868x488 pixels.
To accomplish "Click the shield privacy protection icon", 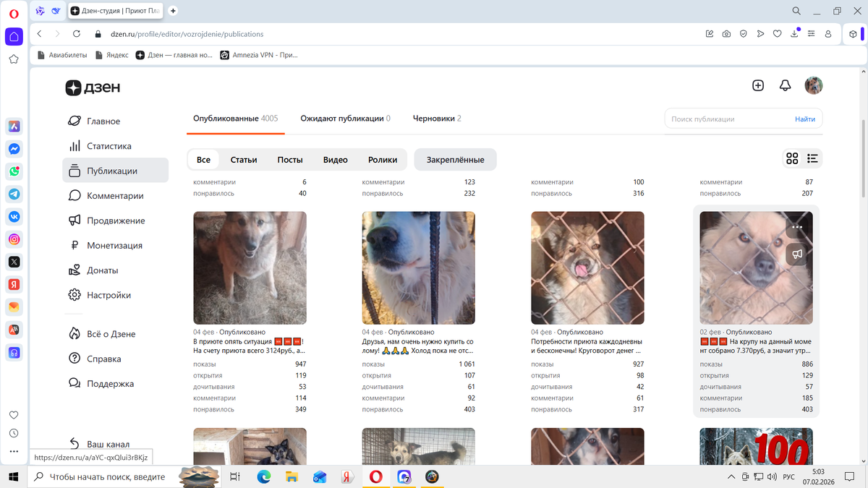I will point(743,34).
